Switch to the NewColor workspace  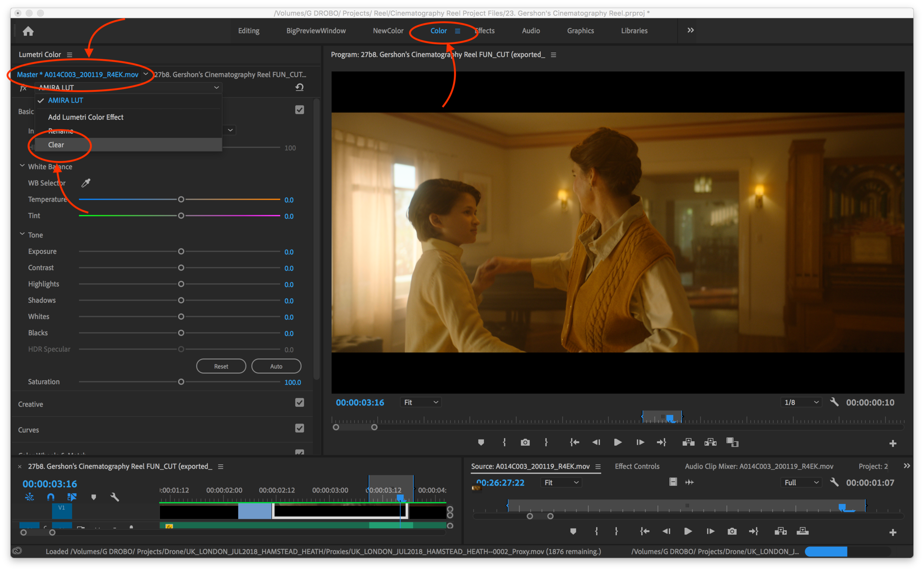tap(388, 31)
